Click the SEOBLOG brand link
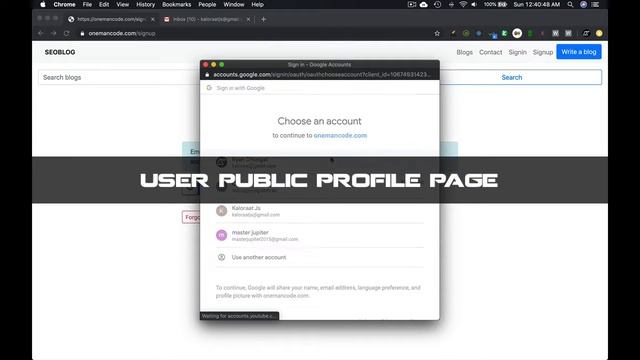 tap(60, 52)
